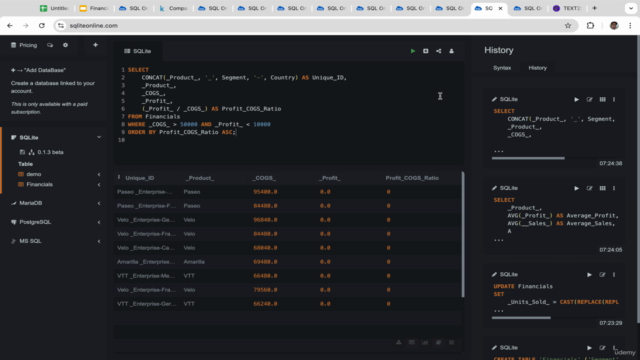This screenshot has height=360, width=640.
Task: Expand the MS SQL section chevron
Action: click(99, 241)
